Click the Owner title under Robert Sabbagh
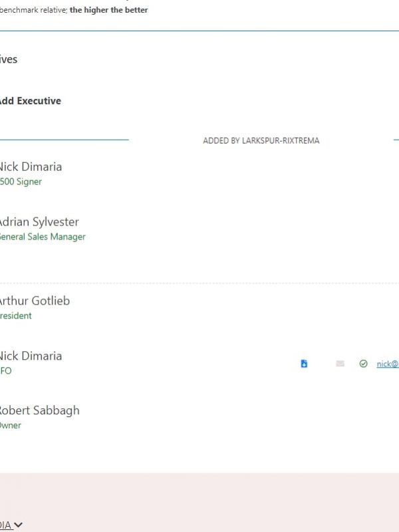This screenshot has width=399, height=532. 11,426
